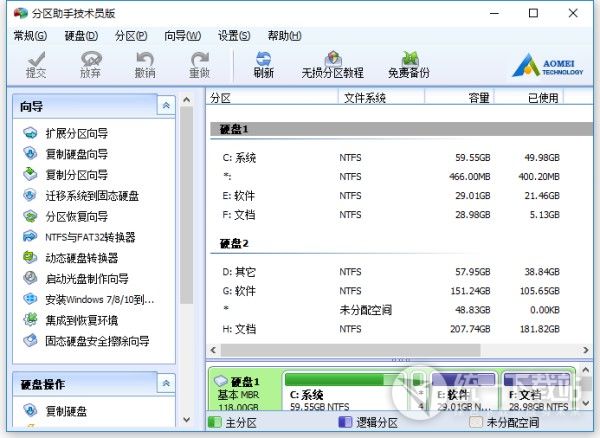This screenshot has height=438, width=600.
Task: Open 固态硬盘安全擦除向导 link
Action: coord(97,340)
